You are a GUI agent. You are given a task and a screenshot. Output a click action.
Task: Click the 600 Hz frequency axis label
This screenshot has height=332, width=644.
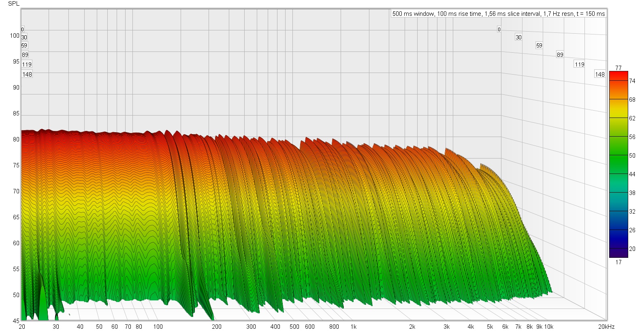click(x=310, y=327)
